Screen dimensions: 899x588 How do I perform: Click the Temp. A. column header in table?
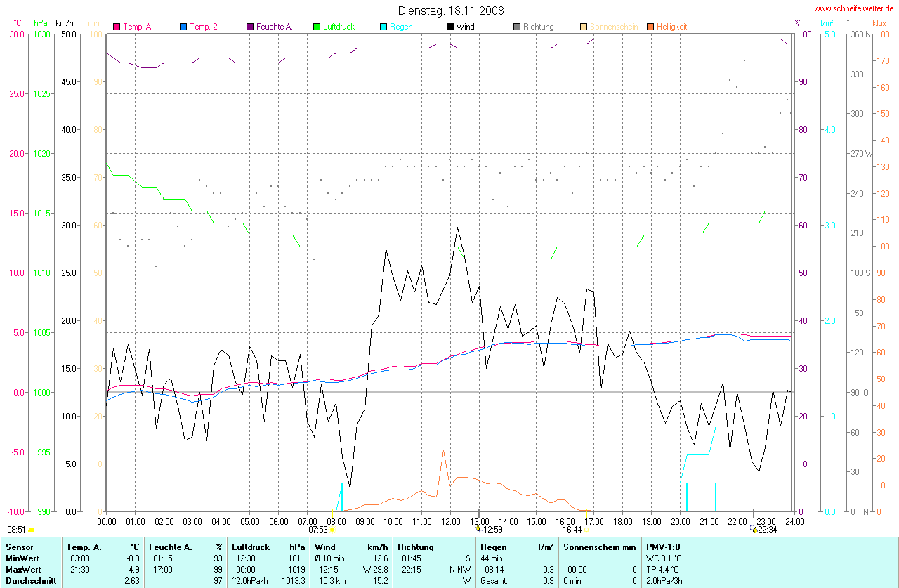click(x=84, y=547)
